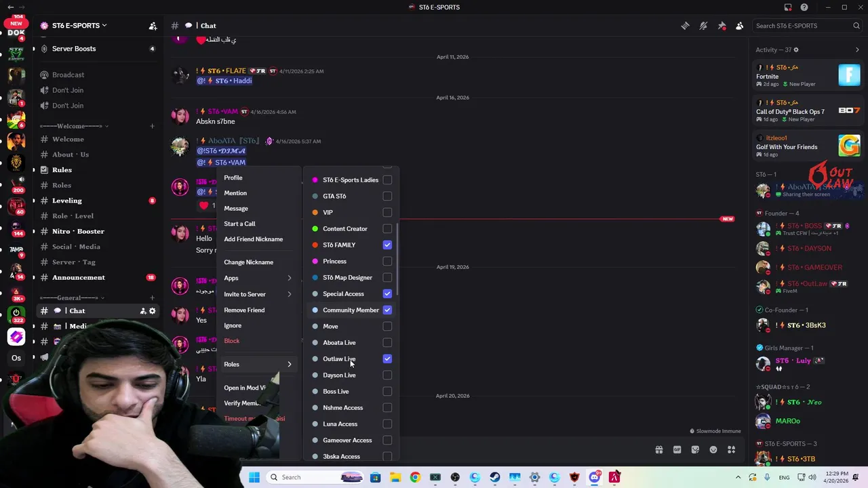Open the Threads icon in channel header
Screen dimensions: 868x488
pos(686,26)
